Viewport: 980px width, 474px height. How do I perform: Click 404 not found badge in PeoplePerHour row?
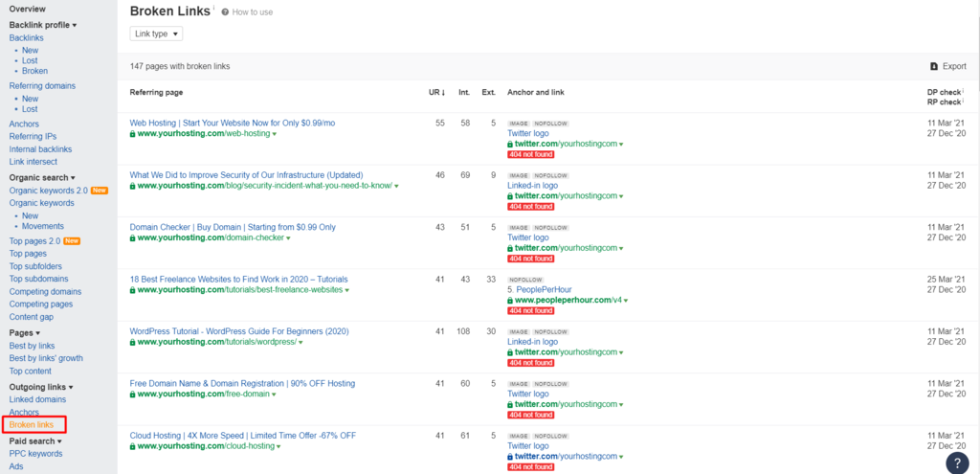click(530, 311)
